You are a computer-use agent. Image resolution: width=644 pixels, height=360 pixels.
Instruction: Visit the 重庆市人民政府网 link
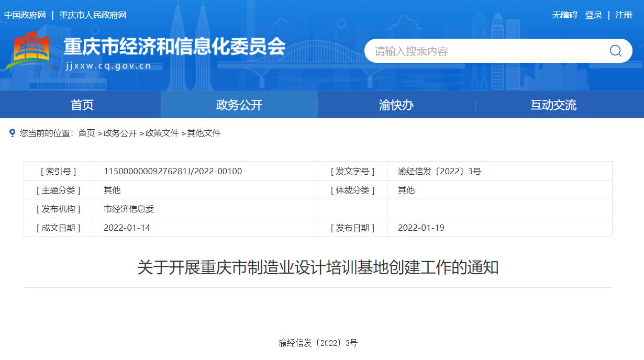93,15
